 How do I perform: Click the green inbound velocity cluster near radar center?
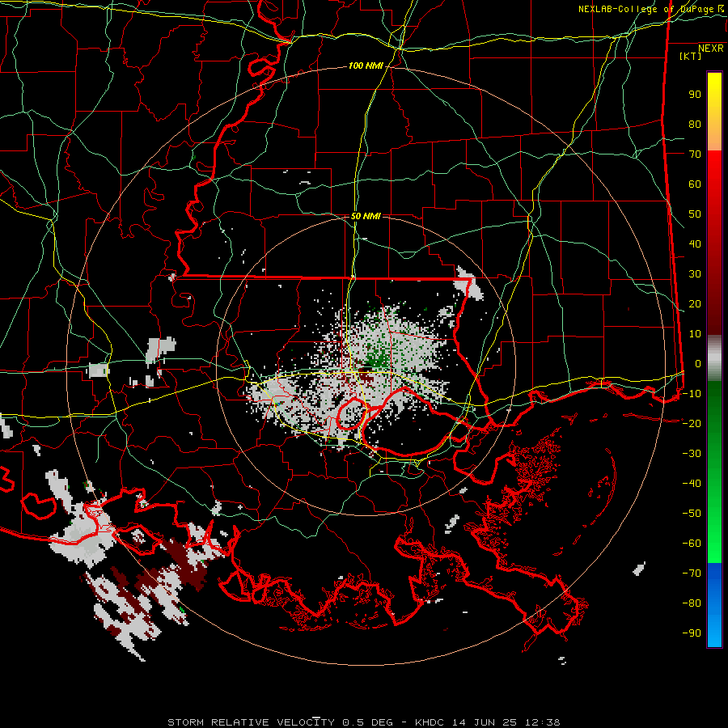point(377,358)
